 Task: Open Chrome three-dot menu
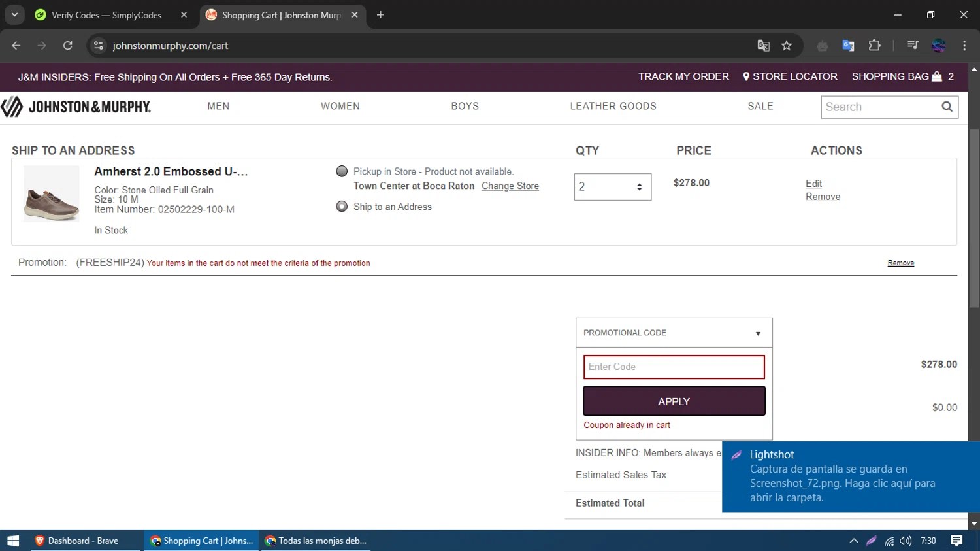point(964,46)
